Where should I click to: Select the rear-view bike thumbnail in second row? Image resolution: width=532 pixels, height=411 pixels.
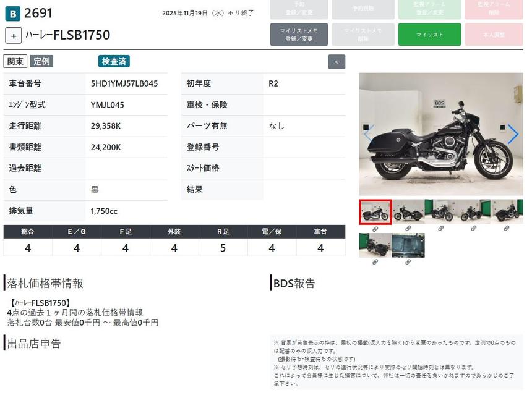pyautogui.click(x=375, y=245)
